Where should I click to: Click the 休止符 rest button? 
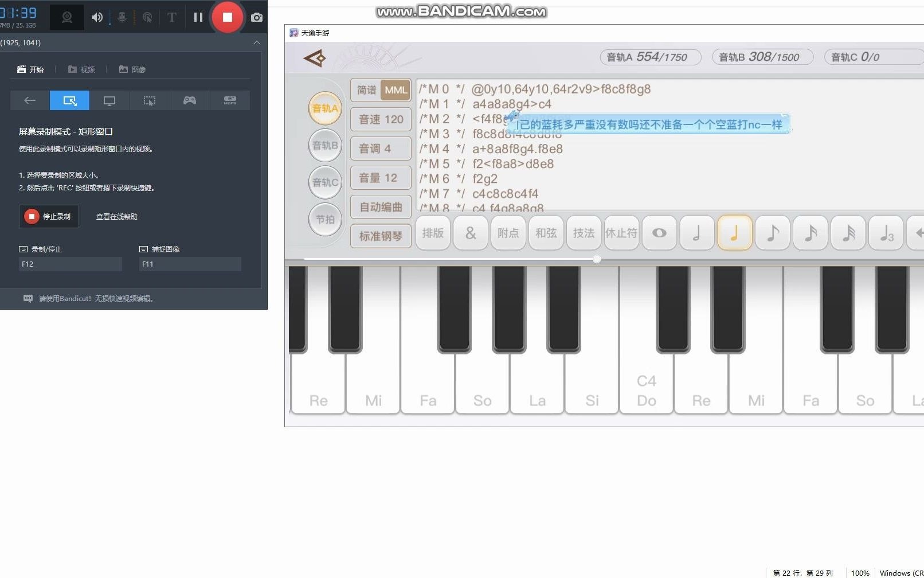coord(621,233)
